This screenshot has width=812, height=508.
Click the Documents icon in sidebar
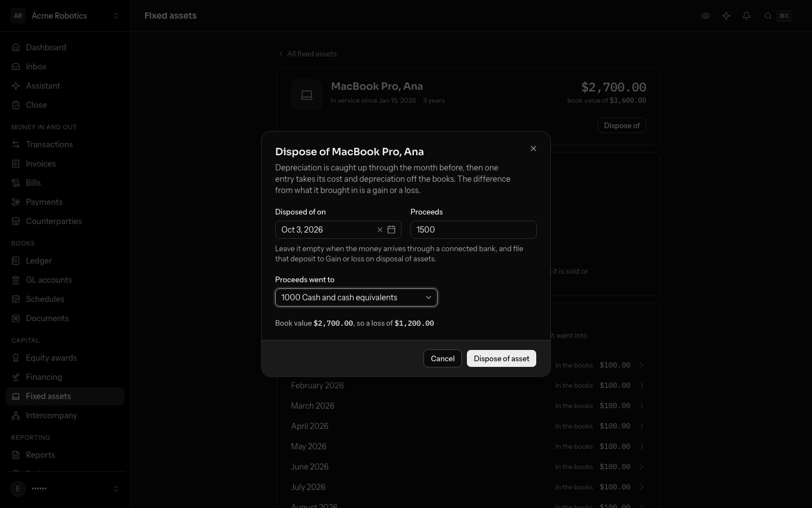pos(16,318)
